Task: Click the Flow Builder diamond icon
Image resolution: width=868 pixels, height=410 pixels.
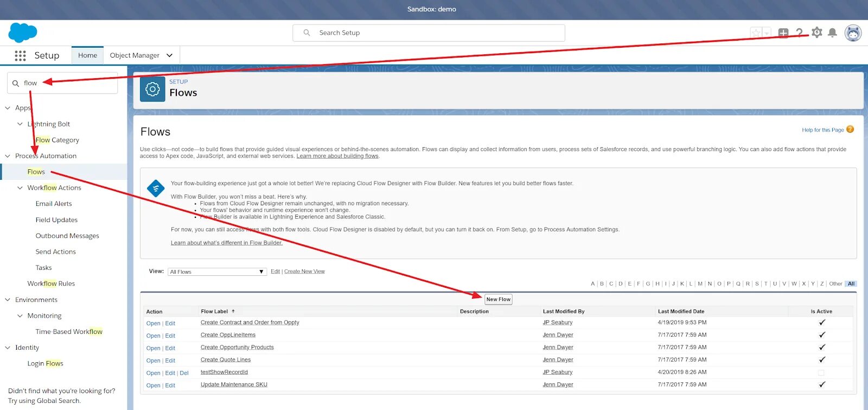Action: 156,188
